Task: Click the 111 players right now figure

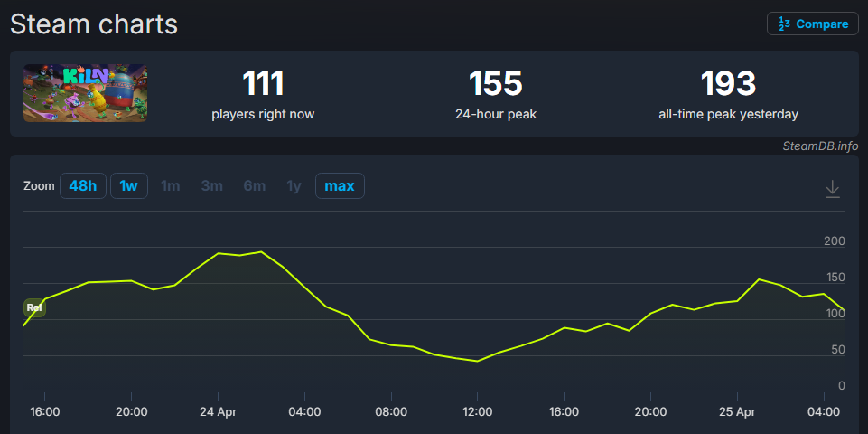Action: 263,83
